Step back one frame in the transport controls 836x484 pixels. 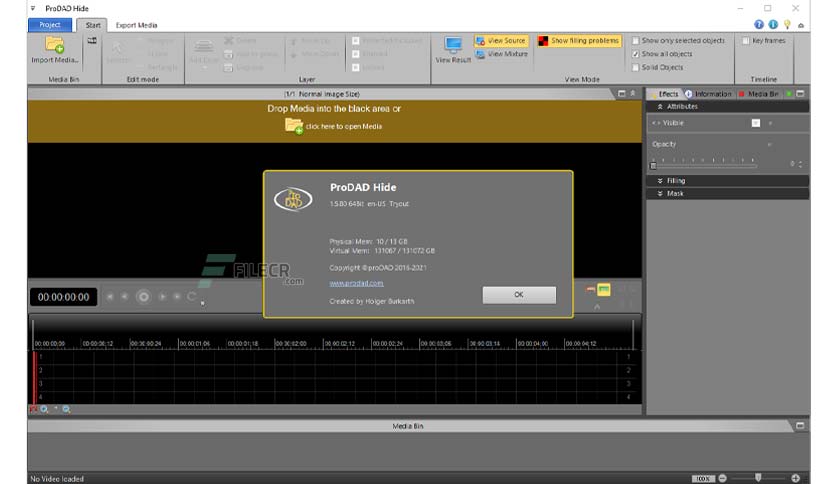[125, 297]
